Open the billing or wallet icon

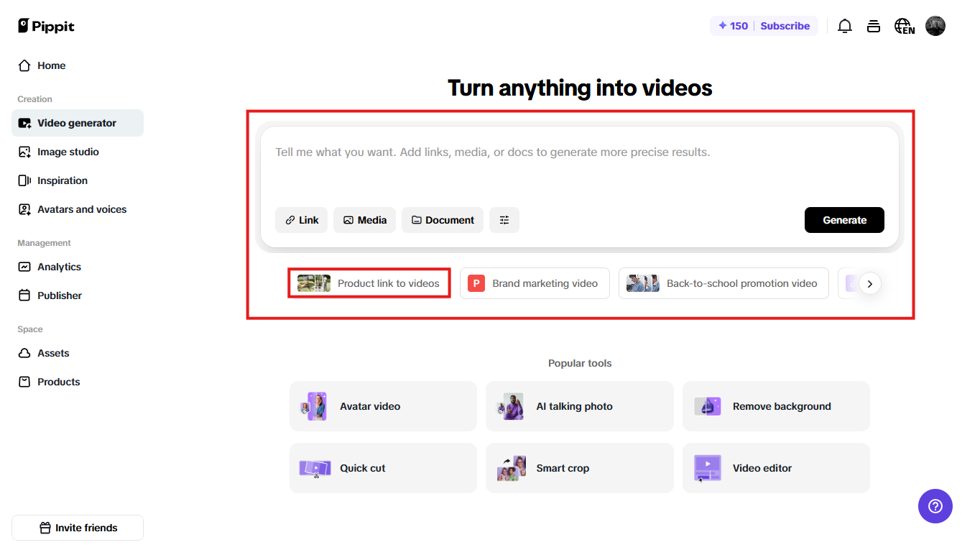click(x=874, y=25)
